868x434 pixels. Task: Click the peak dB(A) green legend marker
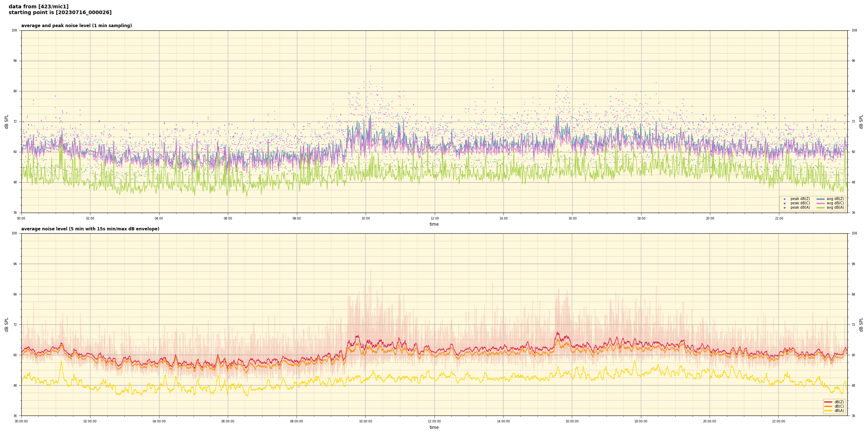tap(784, 208)
